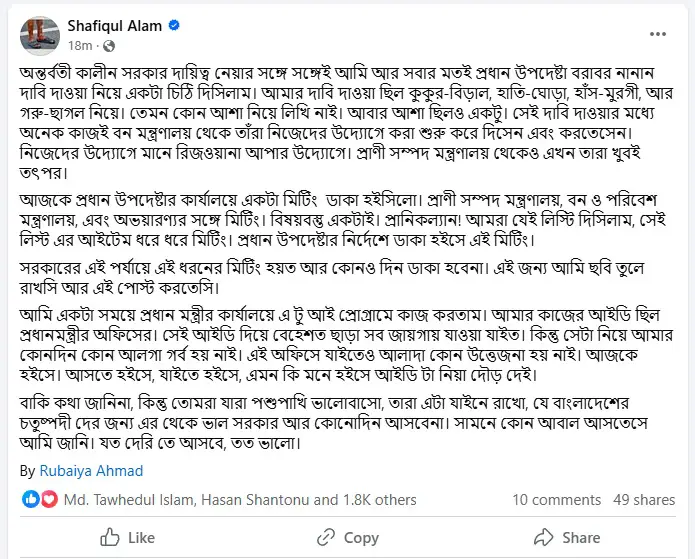Click the red heart reaction icon

(x=49, y=500)
